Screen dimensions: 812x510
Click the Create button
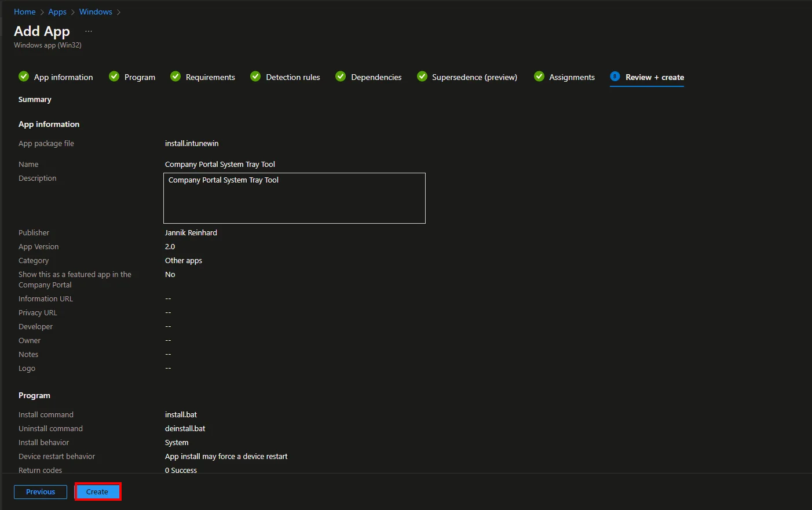(x=97, y=492)
